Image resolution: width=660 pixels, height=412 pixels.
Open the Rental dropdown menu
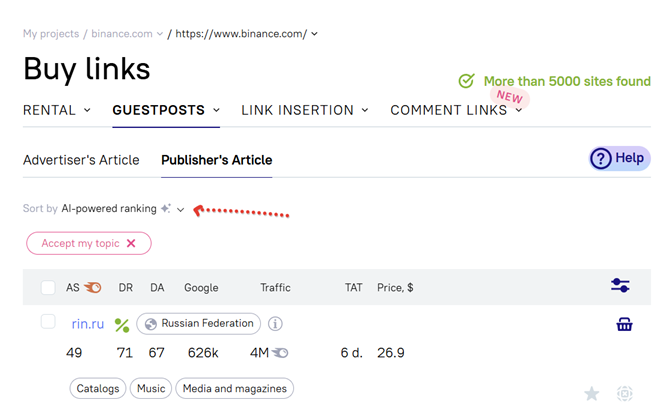[57, 110]
